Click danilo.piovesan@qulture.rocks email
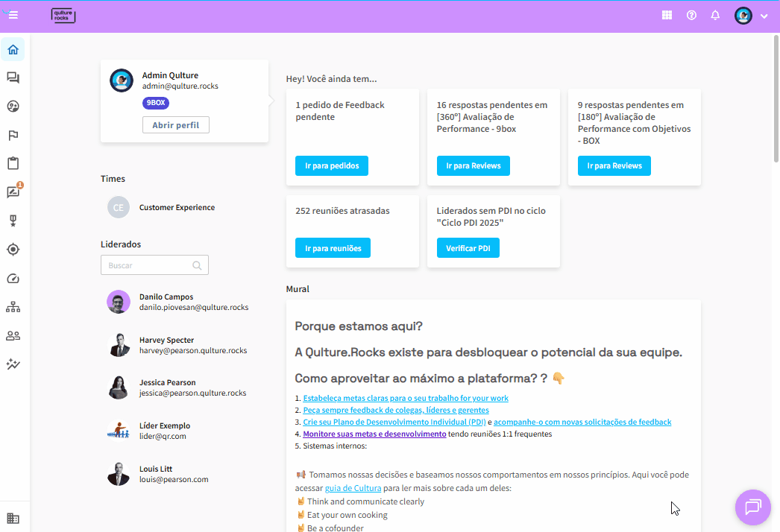The height and width of the screenshot is (532, 780). point(194,307)
